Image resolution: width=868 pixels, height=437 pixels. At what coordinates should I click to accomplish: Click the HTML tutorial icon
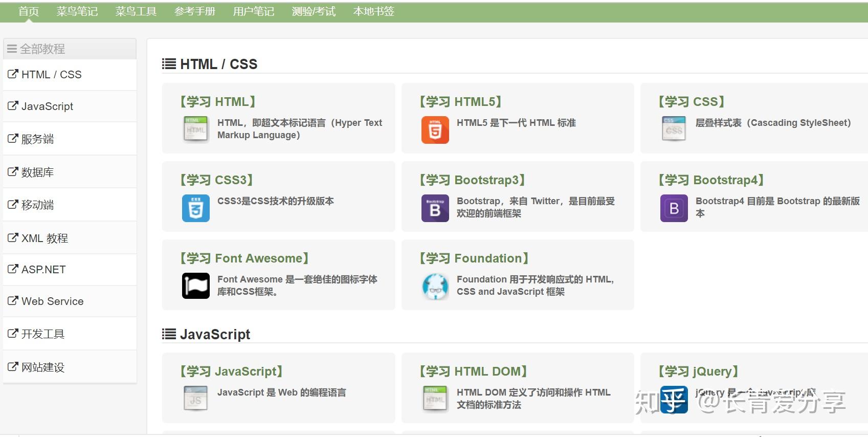tap(196, 129)
